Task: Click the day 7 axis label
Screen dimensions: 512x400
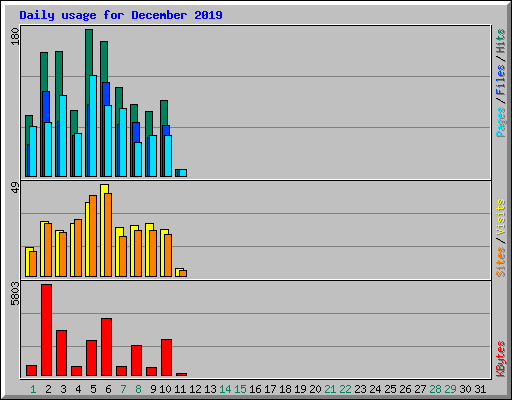Action: click(x=123, y=389)
